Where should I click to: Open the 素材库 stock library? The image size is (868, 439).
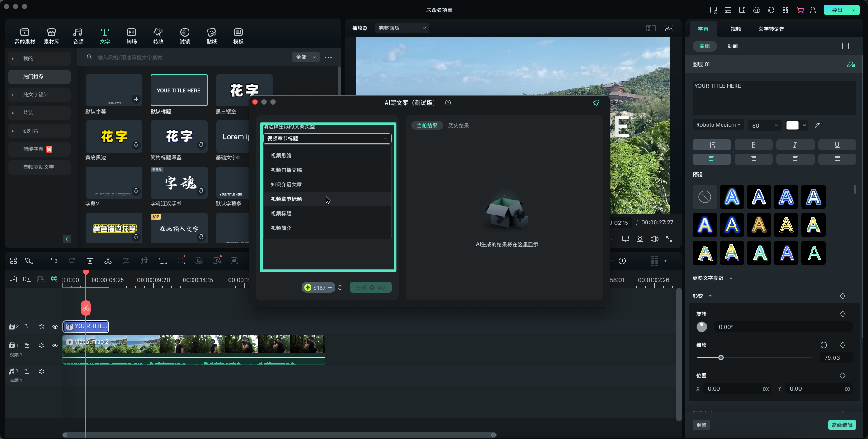52,36
